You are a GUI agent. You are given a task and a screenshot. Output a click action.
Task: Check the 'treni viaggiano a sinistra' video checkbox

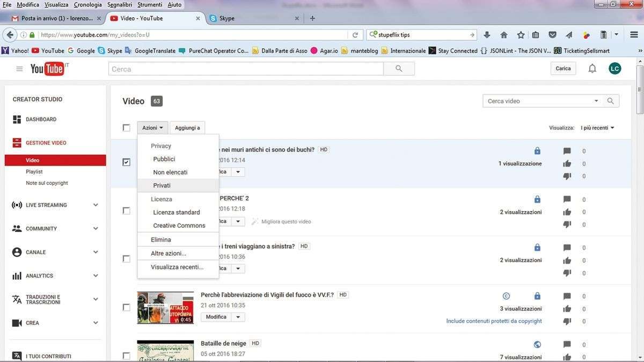pos(126,259)
